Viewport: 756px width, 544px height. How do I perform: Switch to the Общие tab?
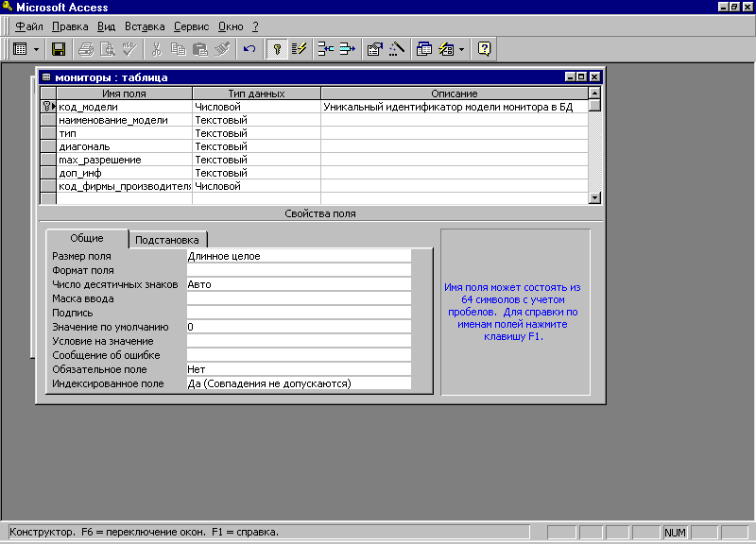[x=87, y=238]
